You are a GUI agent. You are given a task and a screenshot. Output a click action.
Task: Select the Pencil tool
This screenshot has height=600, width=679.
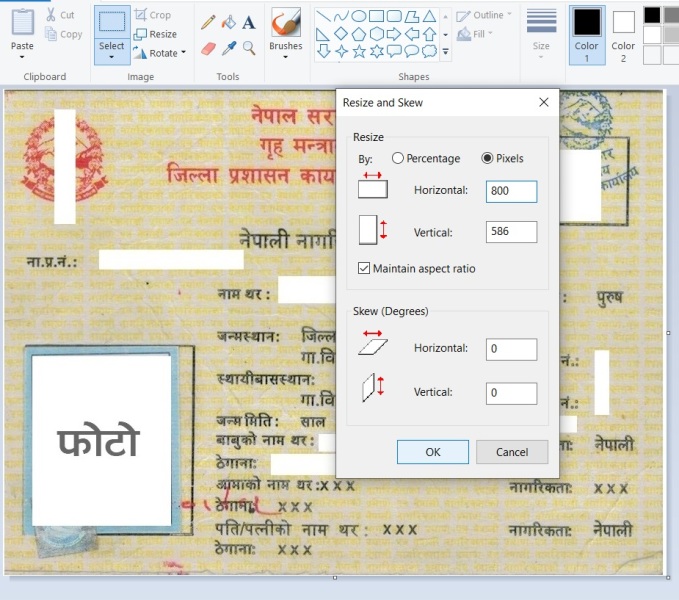click(x=208, y=22)
